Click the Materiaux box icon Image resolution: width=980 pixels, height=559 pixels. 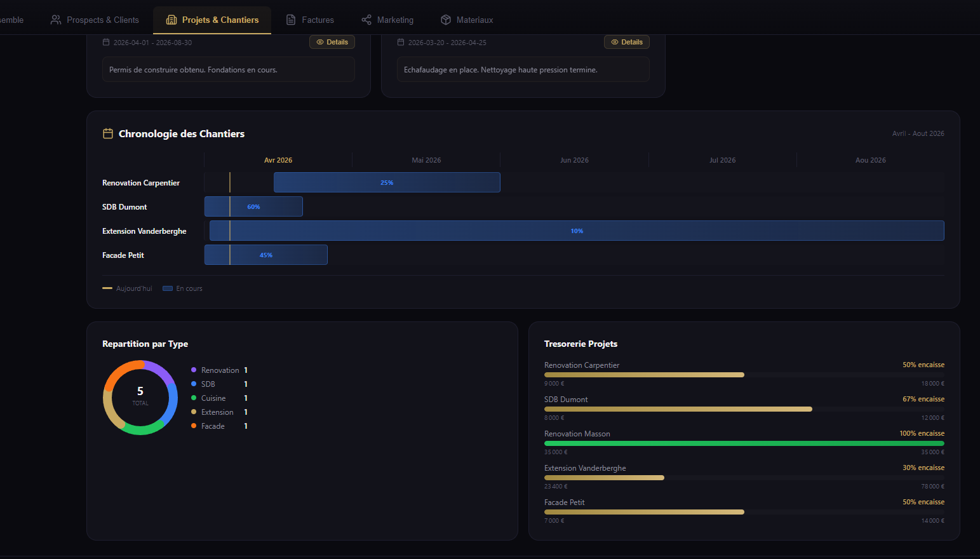tap(446, 20)
